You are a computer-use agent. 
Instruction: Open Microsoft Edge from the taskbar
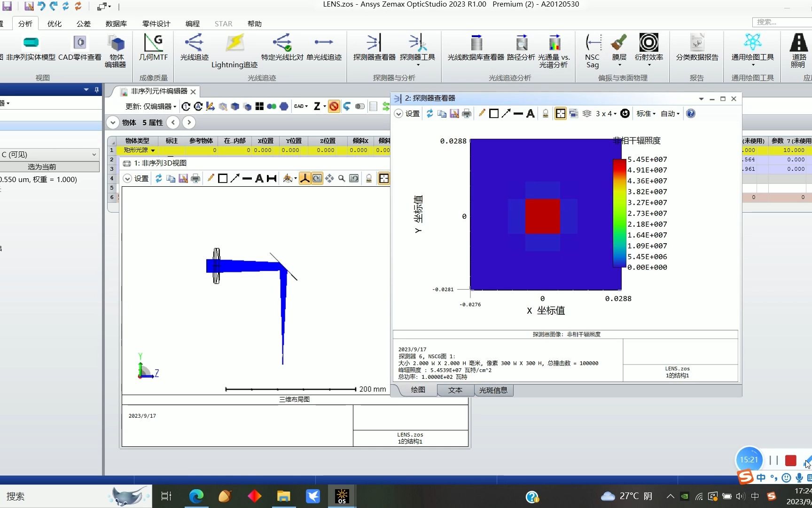196,496
